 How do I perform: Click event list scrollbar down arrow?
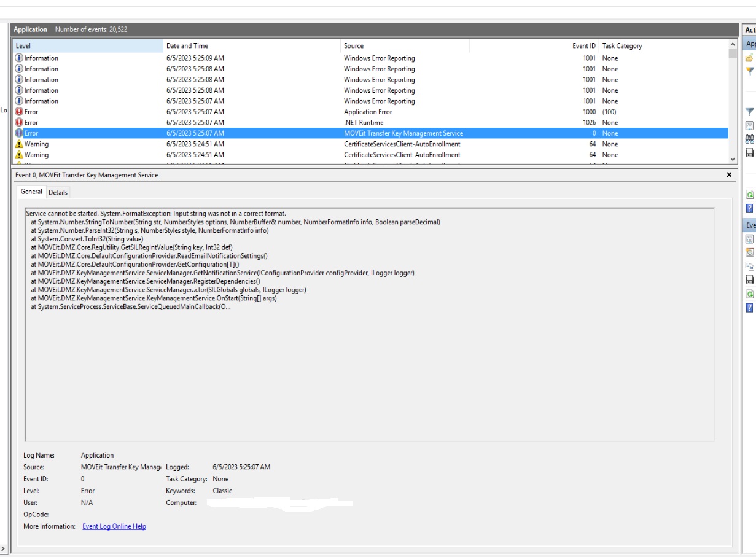[x=732, y=159]
